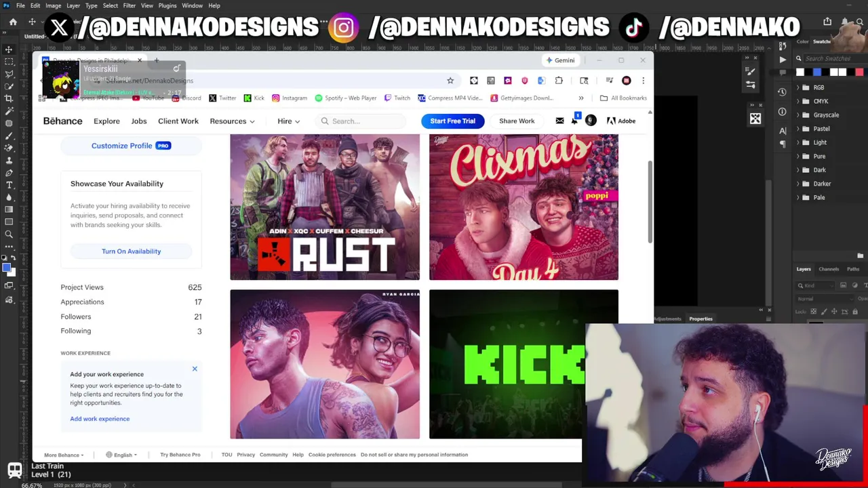Expand the Pale swatch group
868x488 pixels.
coord(798,197)
